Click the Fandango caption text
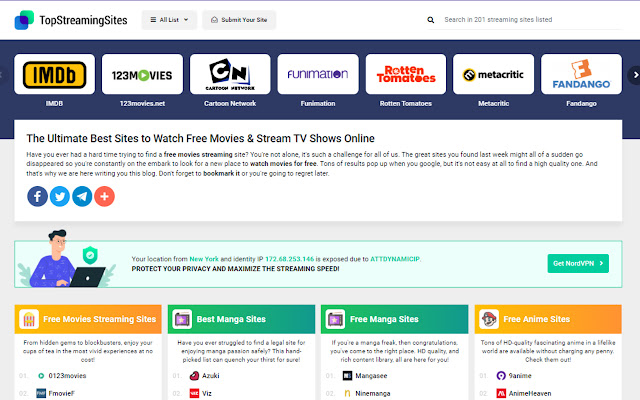 (x=581, y=103)
